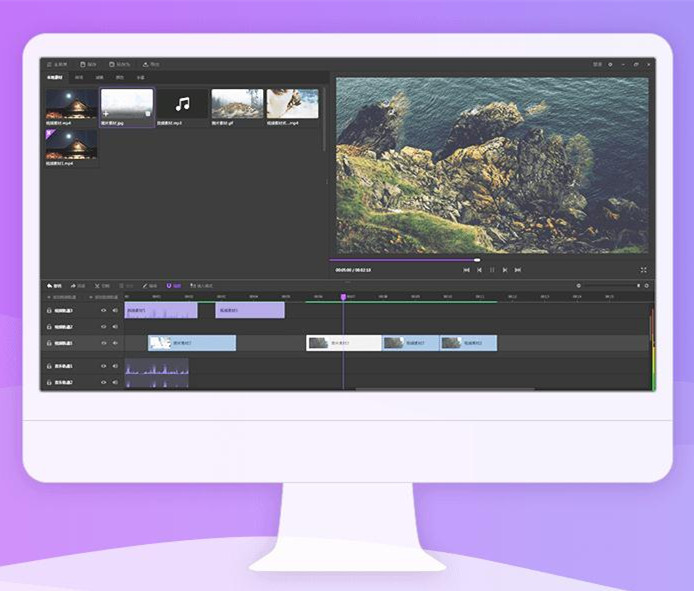The image size is (694, 591).
Task: Click the greyed-out Delete tool in timeline toolbar
Action: pyautogui.click(x=126, y=286)
